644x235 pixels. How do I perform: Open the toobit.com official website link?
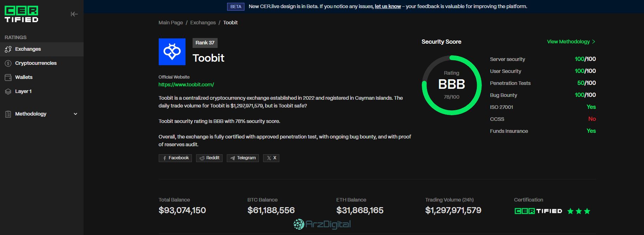[x=186, y=85]
